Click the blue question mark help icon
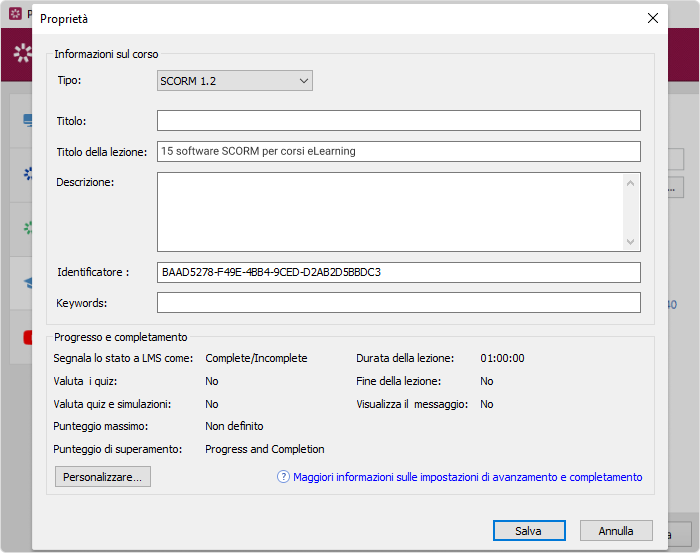The height and width of the screenshot is (553, 700). click(283, 477)
